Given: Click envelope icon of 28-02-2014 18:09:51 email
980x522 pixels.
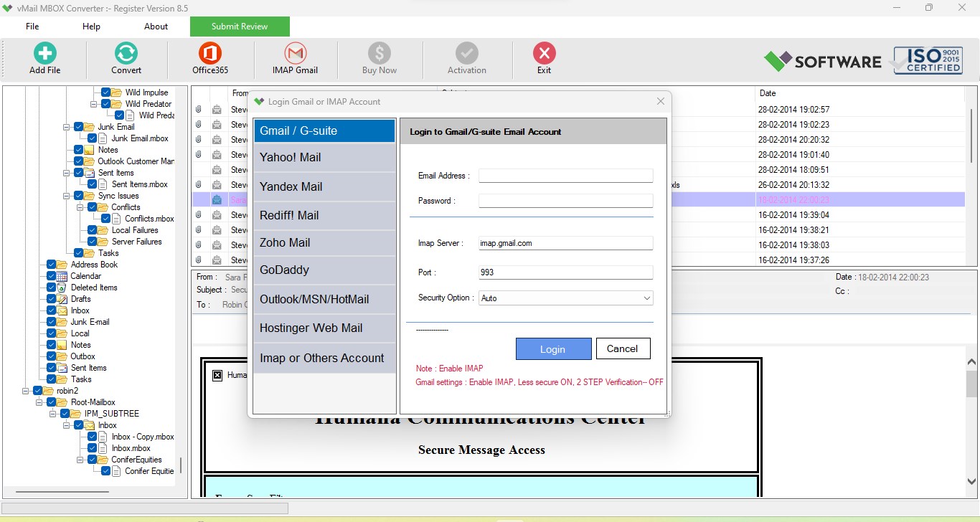Looking at the screenshot, I should [217, 170].
